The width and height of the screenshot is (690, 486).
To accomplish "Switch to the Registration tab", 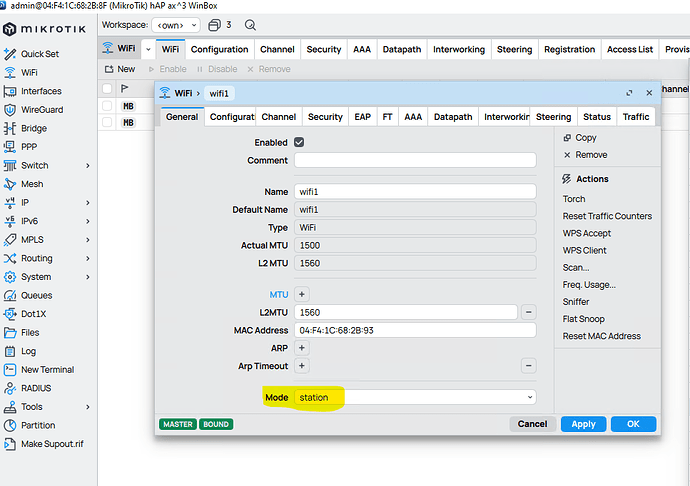I will point(569,49).
